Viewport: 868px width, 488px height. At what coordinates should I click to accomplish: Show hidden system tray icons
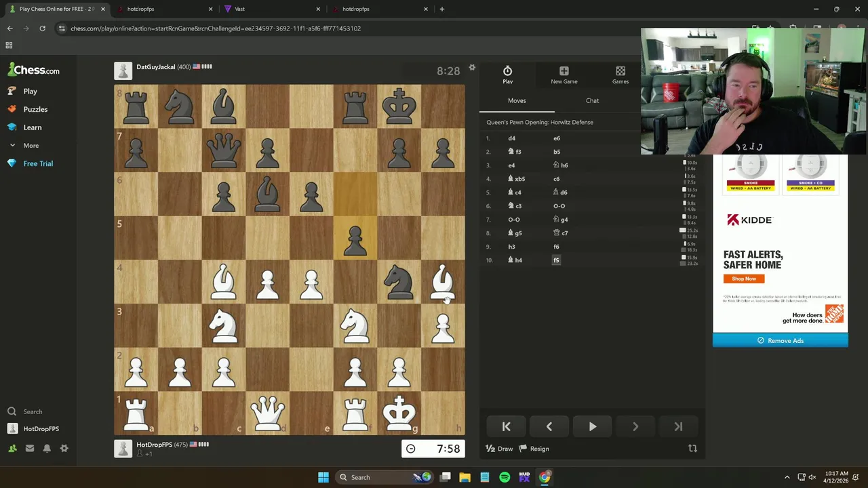(x=787, y=477)
